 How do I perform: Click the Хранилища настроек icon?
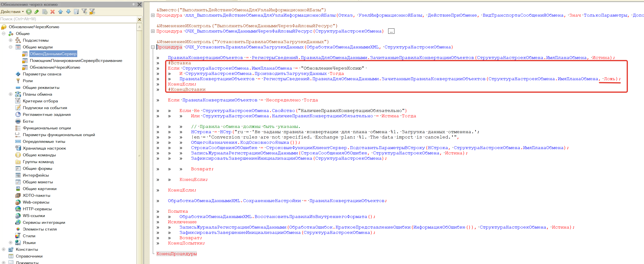click(x=18, y=148)
